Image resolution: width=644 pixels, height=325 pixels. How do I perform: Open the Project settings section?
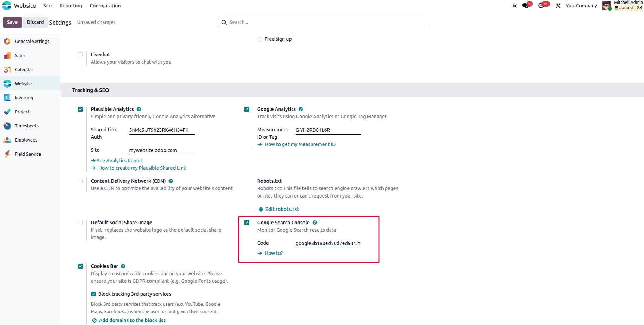tap(30, 112)
